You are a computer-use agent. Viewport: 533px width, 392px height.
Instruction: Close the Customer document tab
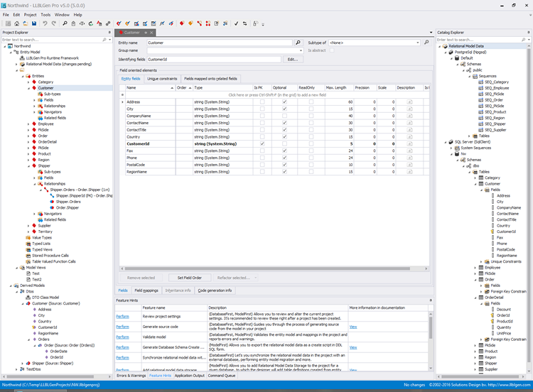tap(152, 33)
